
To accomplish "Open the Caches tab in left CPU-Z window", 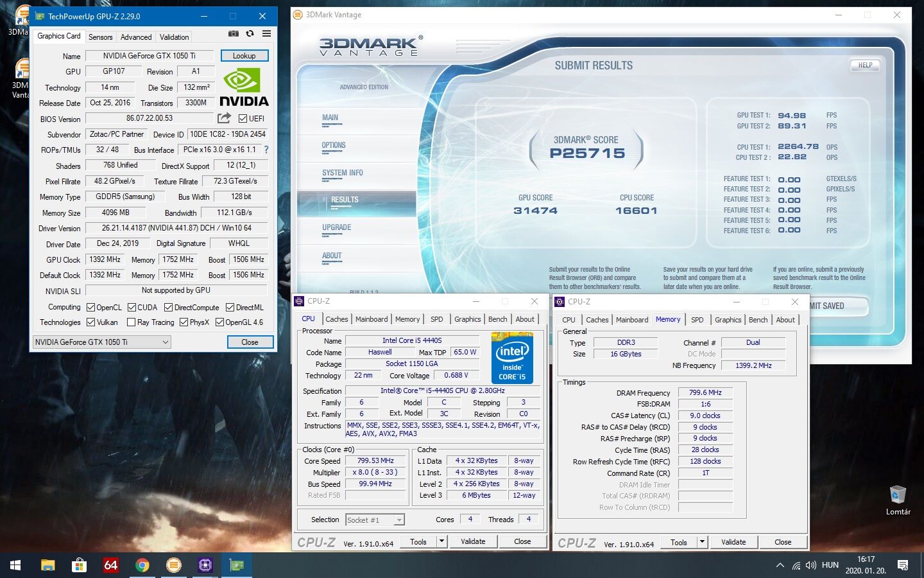I will 336,319.
